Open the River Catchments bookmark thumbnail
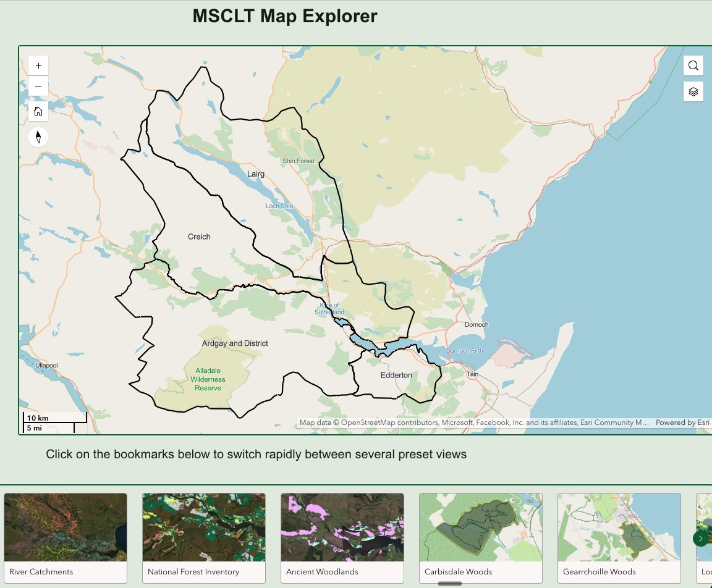 (x=66, y=527)
